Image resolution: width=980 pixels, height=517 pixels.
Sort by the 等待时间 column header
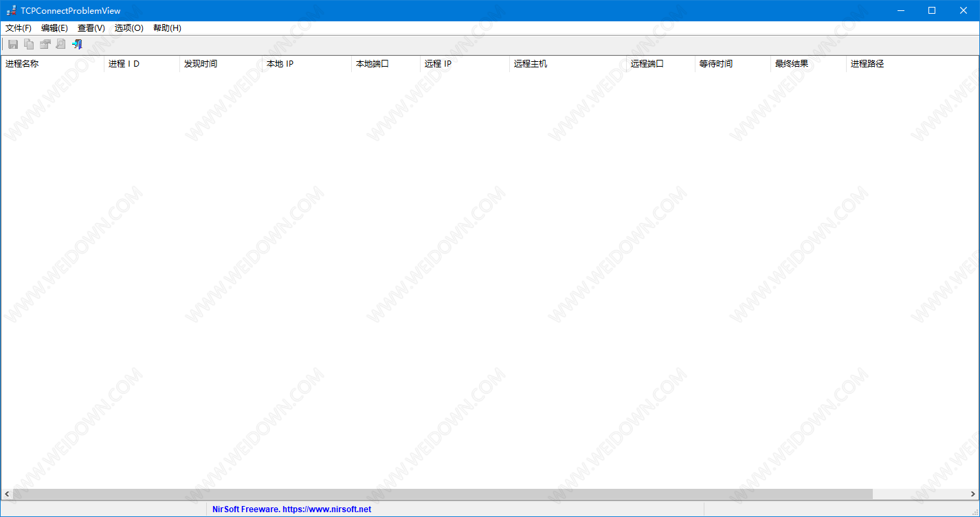coord(733,64)
